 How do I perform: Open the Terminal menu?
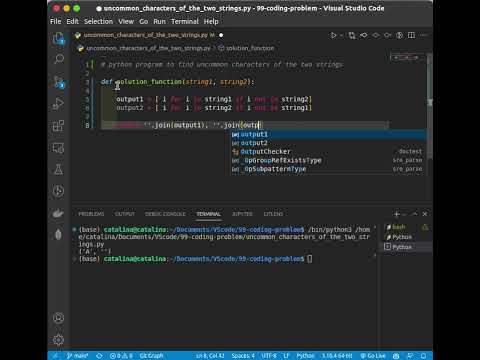pyautogui.click(x=185, y=21)
